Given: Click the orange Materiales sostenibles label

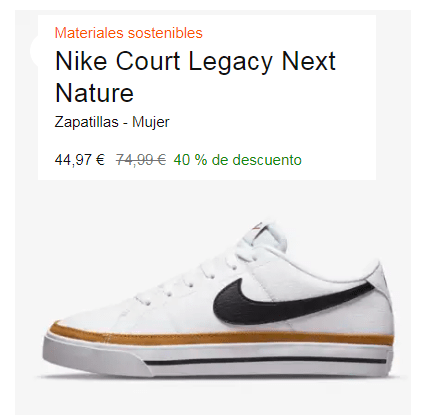Looking at the screenshot, I should pyautogui.click(x=129, y=33).
